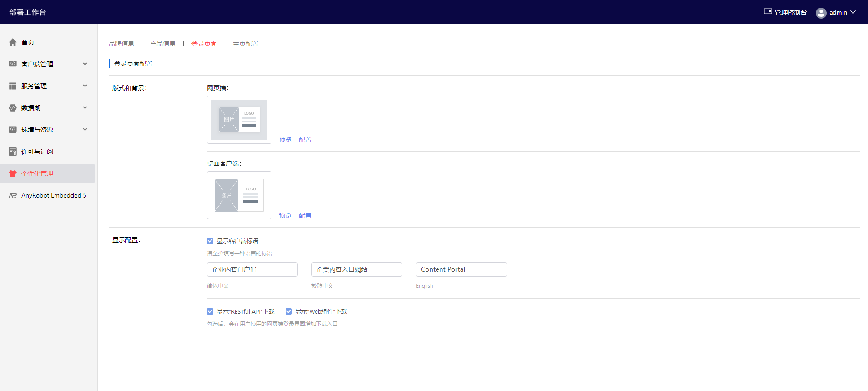Click the 个性化管理 shirt icon
This screenshot has width=868, height=391.
click(x=13, y=173)
